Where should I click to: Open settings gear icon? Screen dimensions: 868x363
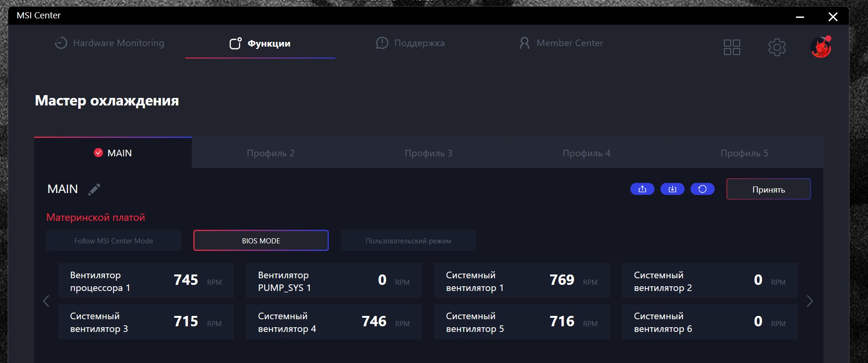click(x=777, y=47)
